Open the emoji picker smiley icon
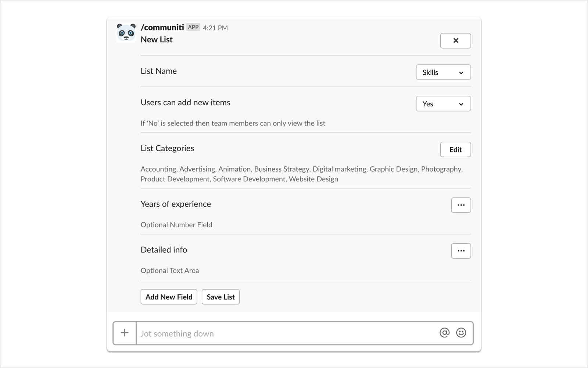 pos(461,333)
